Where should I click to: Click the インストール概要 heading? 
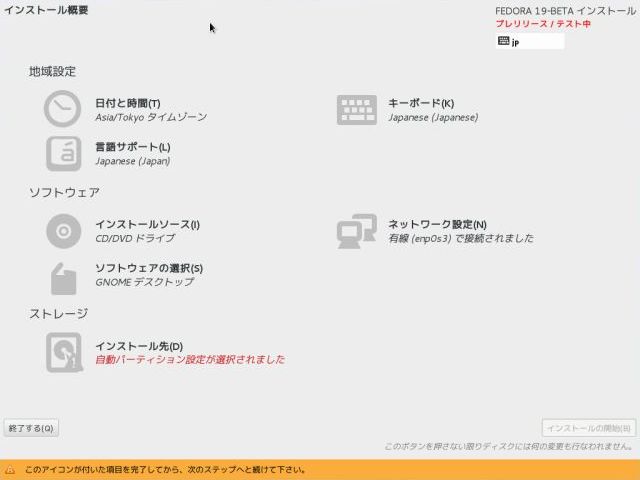coord(46,10)
